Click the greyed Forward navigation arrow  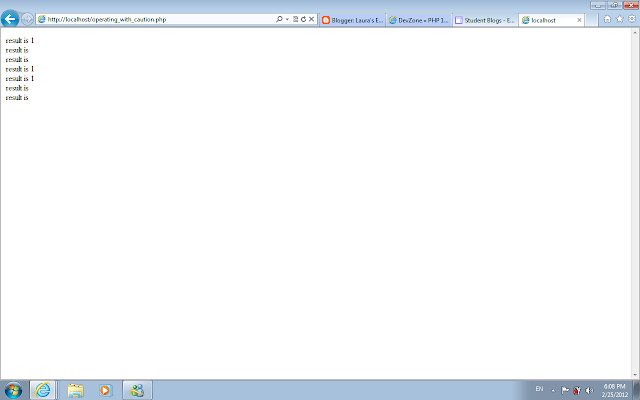(x=27, y=19)
